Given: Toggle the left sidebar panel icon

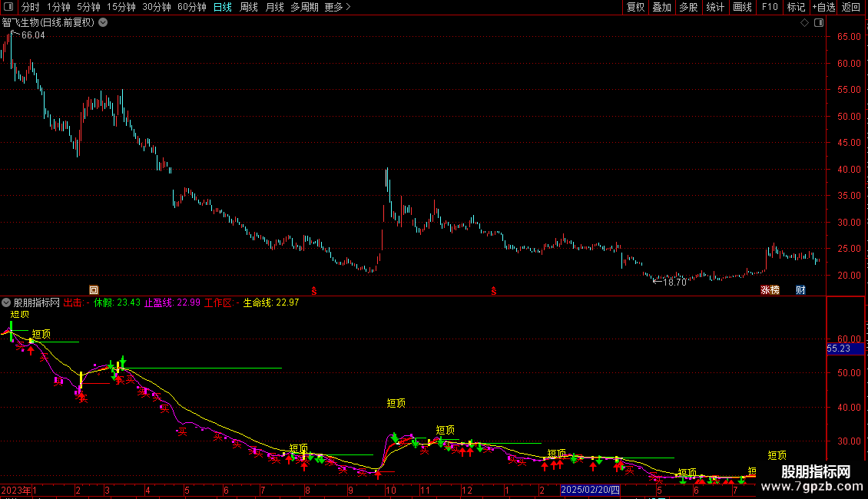Looking at the screenshot, I should click(8, 7).
